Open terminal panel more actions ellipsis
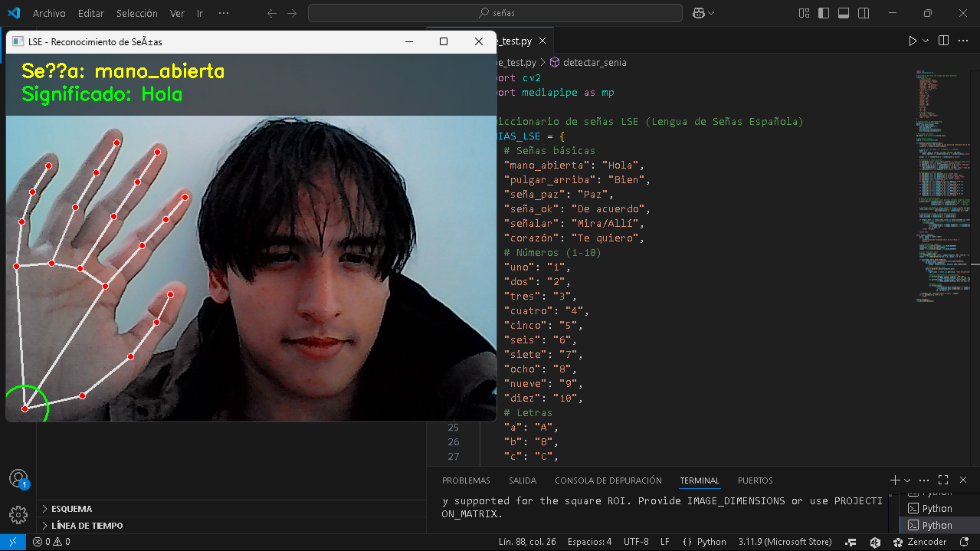The image size is (980, 551). click(923, 480)
